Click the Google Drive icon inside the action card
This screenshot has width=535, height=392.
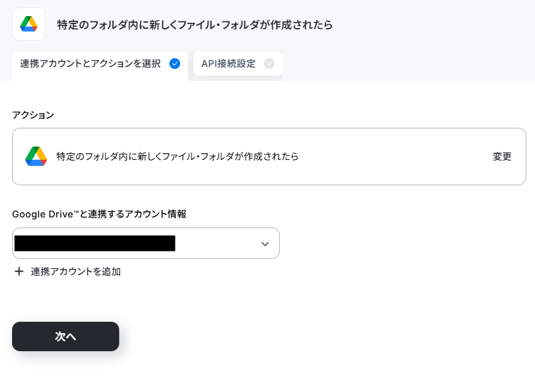(x=36, y=157)
